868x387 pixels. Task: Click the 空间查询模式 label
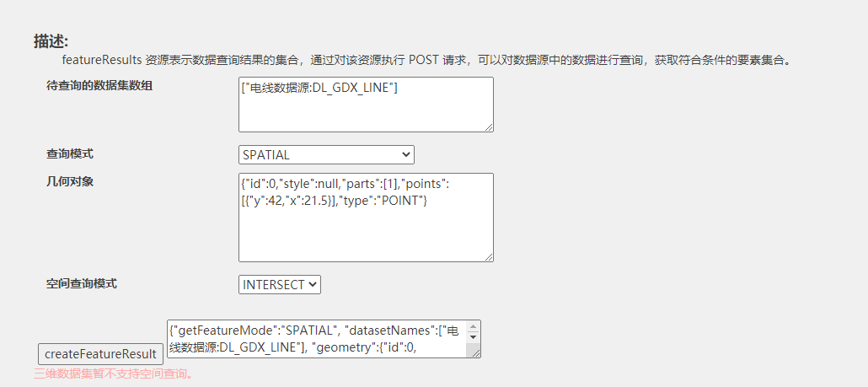(x=82, y=283)
